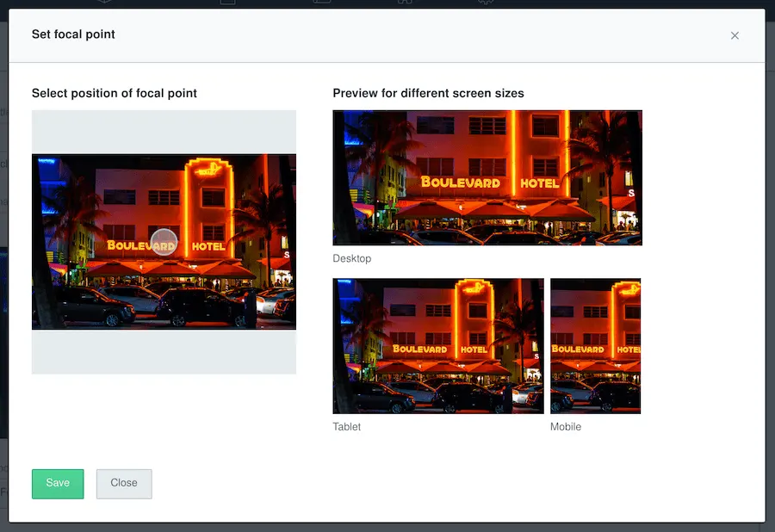
Task: Click the focal point selection image
Action: coord(164,242)
